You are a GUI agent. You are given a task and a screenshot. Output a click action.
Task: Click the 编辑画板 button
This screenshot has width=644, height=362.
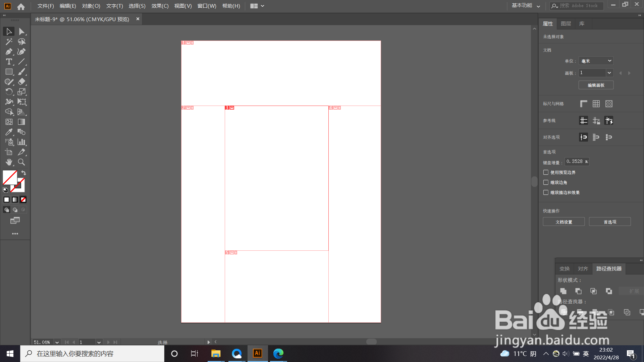click(x=596, y=85)
